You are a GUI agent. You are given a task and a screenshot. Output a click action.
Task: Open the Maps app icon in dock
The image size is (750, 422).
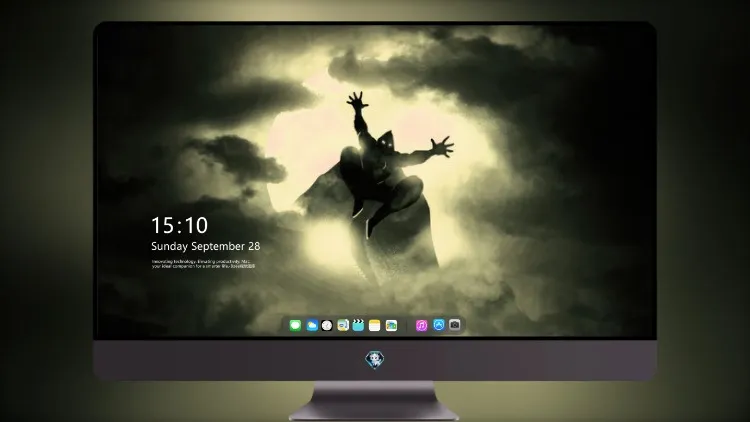tap(343, 325)
